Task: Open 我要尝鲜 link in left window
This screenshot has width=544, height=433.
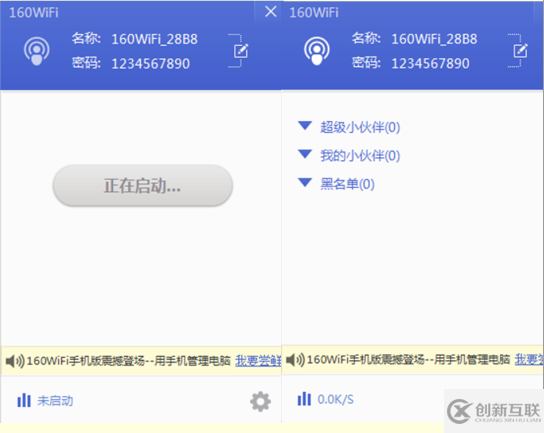Action: coord(258,361)
